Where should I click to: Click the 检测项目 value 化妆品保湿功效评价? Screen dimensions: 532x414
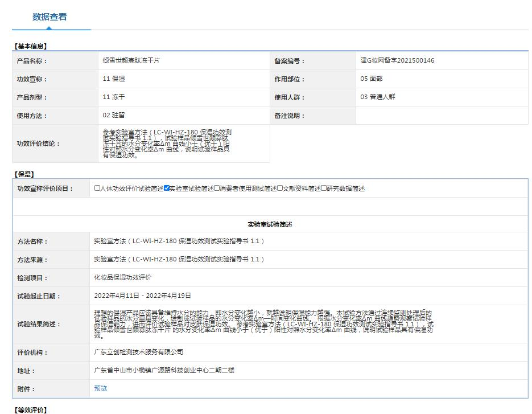click(122, 277)
